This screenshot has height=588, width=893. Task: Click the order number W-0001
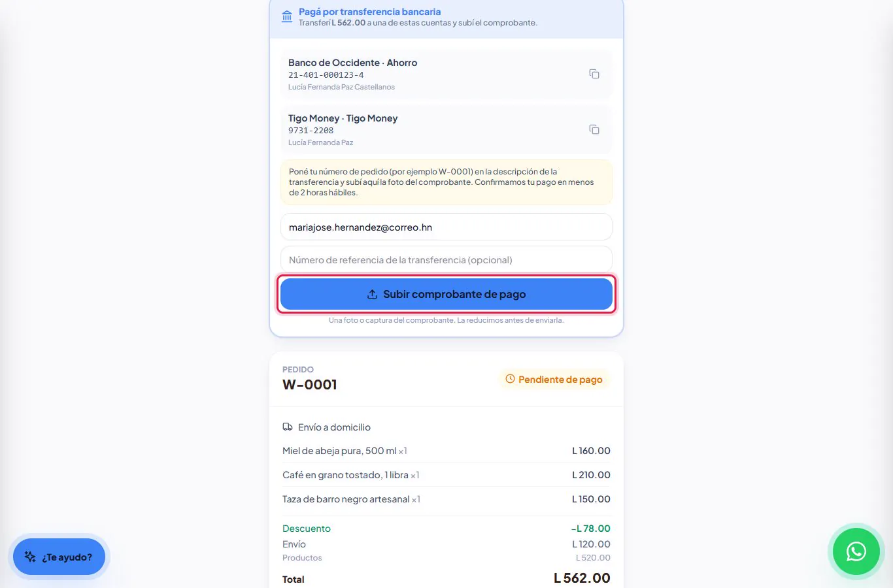(x=310, y=385)
